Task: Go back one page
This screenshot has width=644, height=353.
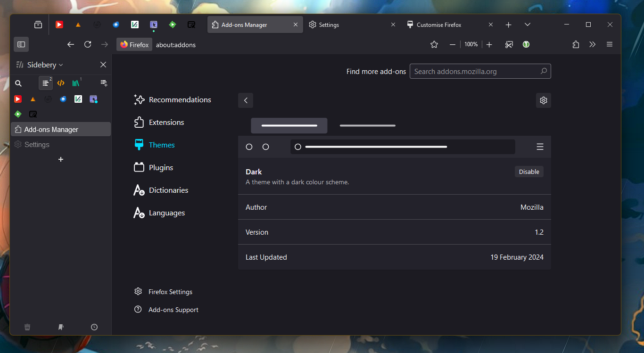Action: [x=71, y=44]
